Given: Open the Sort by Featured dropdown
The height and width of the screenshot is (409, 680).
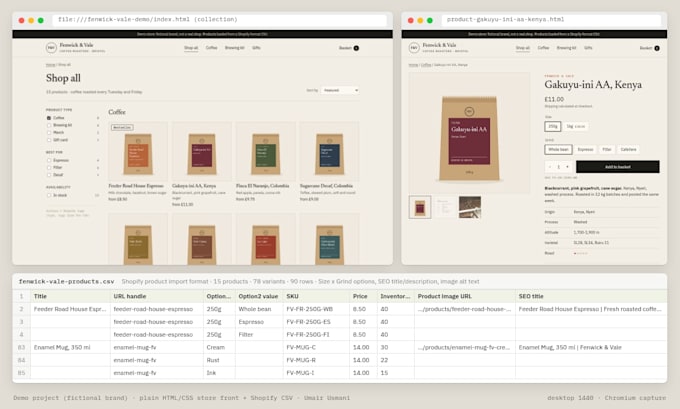Looking at the screenshot, I should coord(340,90).
